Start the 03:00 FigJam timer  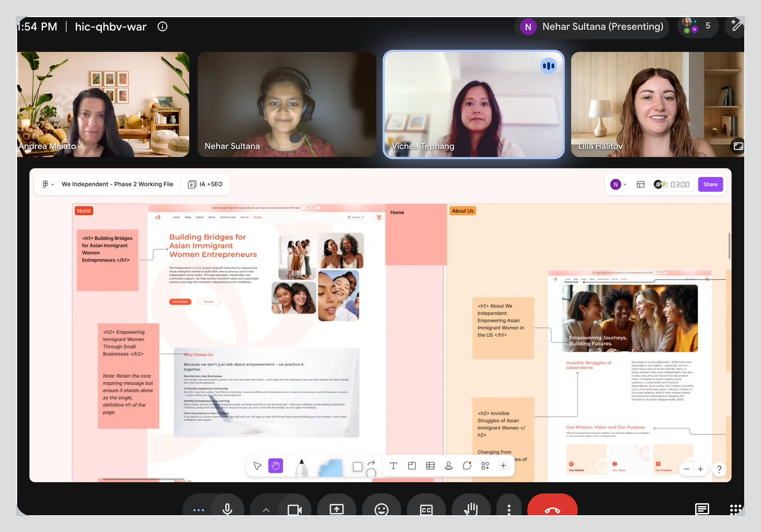pos(672,185)
